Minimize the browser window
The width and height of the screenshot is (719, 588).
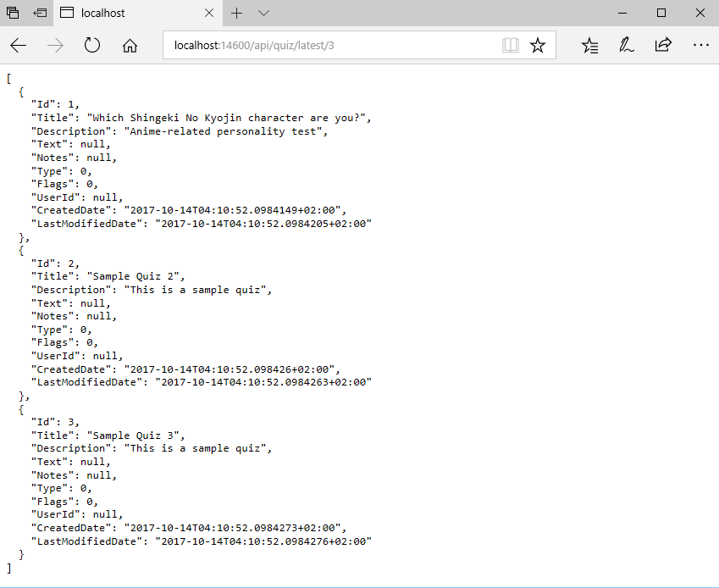[622, 13]
